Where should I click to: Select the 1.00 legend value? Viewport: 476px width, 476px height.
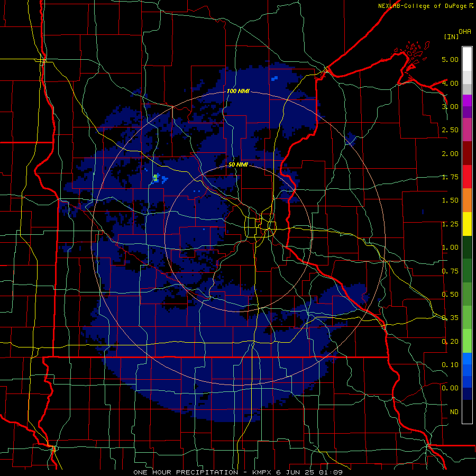(x=450, y=248)
